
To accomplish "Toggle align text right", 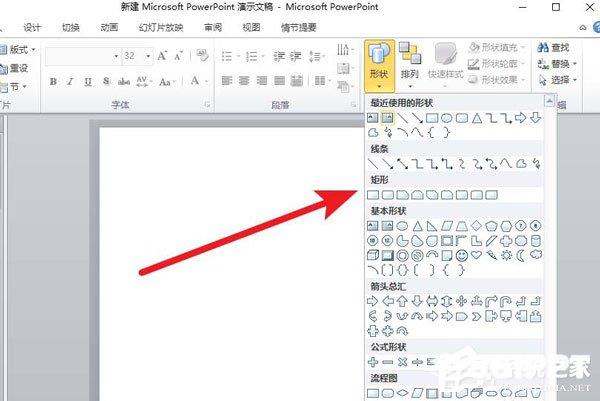I will [x=262, y=81].
